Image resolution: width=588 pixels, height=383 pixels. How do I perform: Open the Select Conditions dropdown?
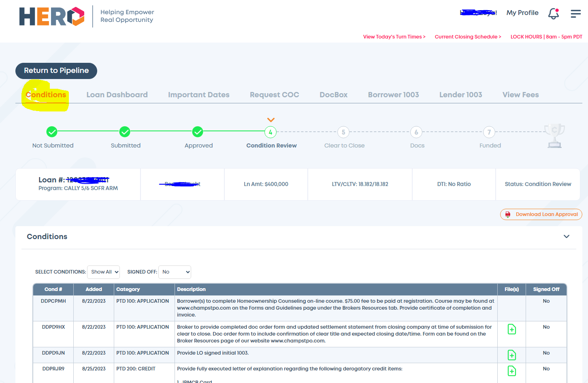tap(103, 272)
